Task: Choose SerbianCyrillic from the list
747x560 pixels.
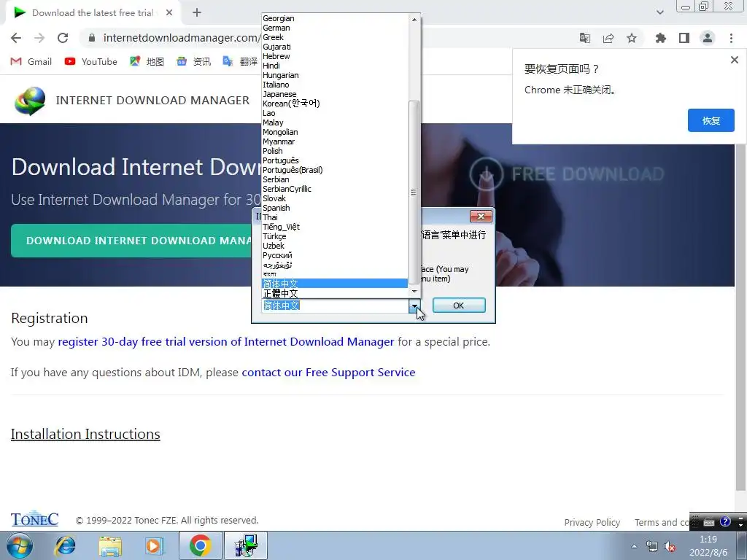Action: pyautogui.click(x=334, y=189)
